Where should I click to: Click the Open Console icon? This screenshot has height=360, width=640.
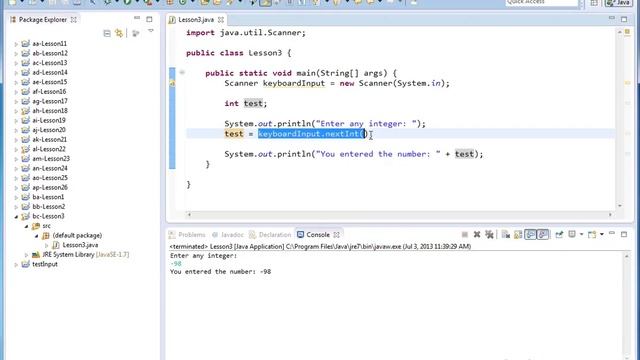pyautogui.click(x=592, y=235)
